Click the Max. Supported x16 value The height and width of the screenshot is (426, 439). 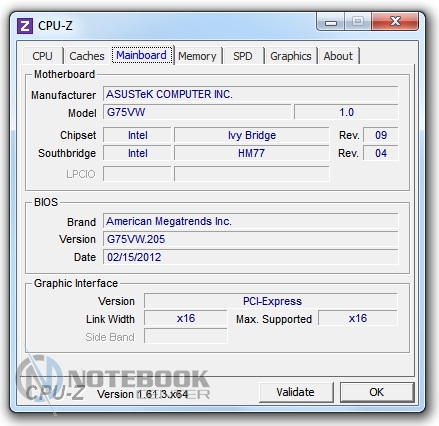point(358,318)
